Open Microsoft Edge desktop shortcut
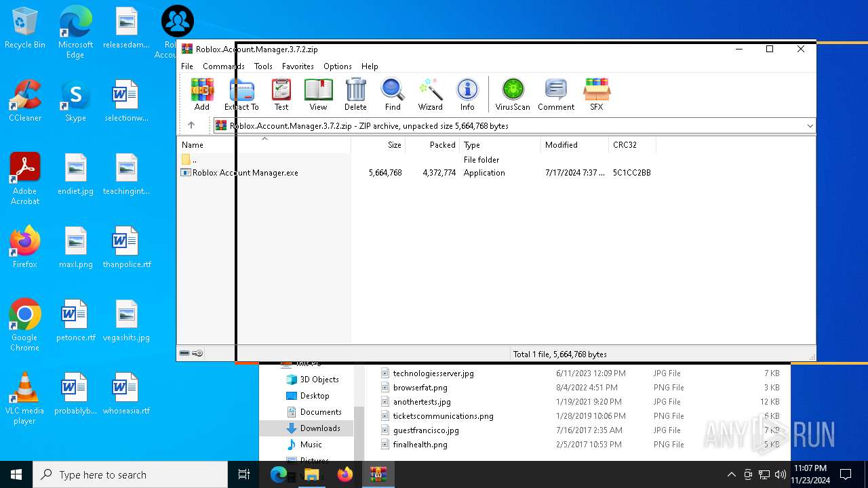 click(x=75, y=33)
